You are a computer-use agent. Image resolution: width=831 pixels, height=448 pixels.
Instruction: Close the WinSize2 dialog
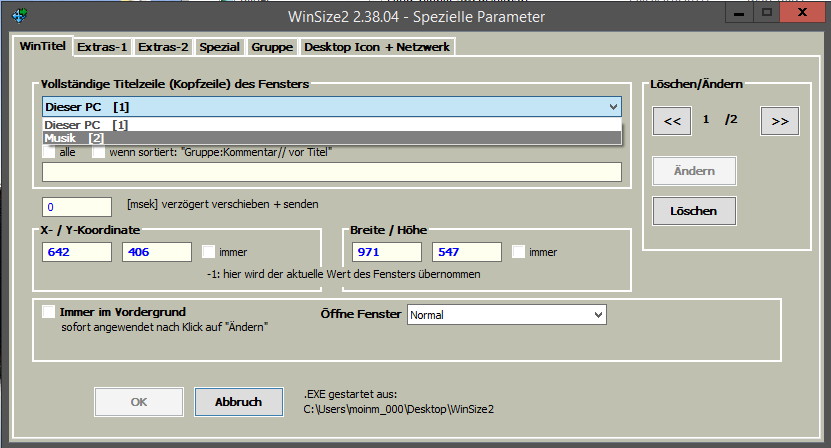pos(802,13)
